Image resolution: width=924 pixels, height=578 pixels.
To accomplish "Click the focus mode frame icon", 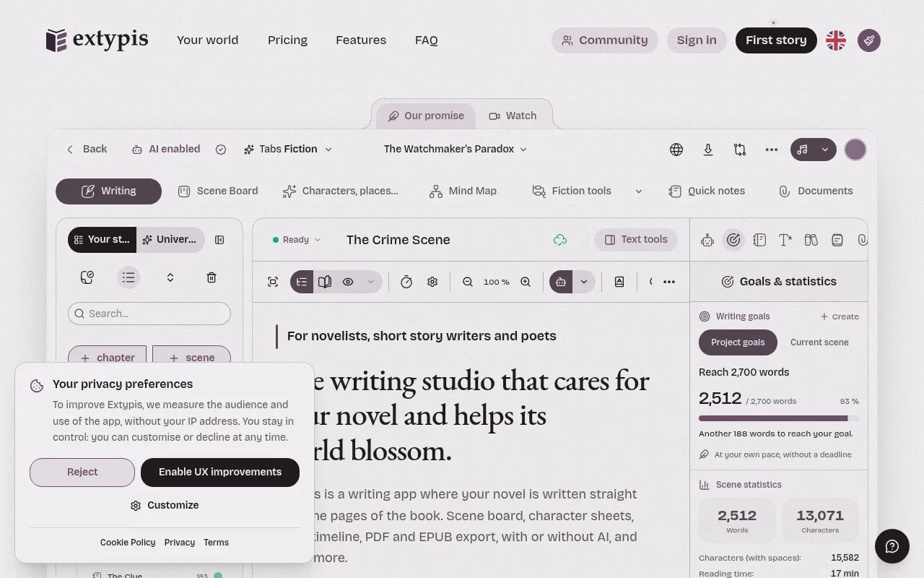I will click(273, 282).
